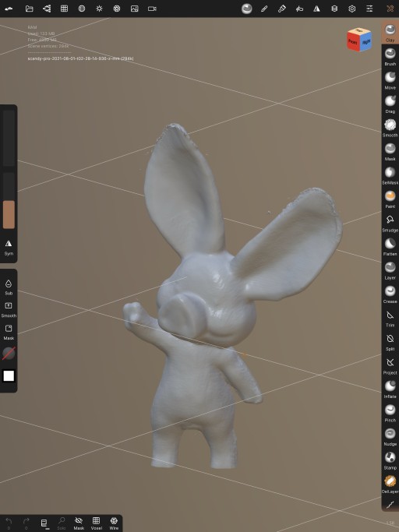Activate the Crease tool
399x532 pixels.
pos(390,294)
